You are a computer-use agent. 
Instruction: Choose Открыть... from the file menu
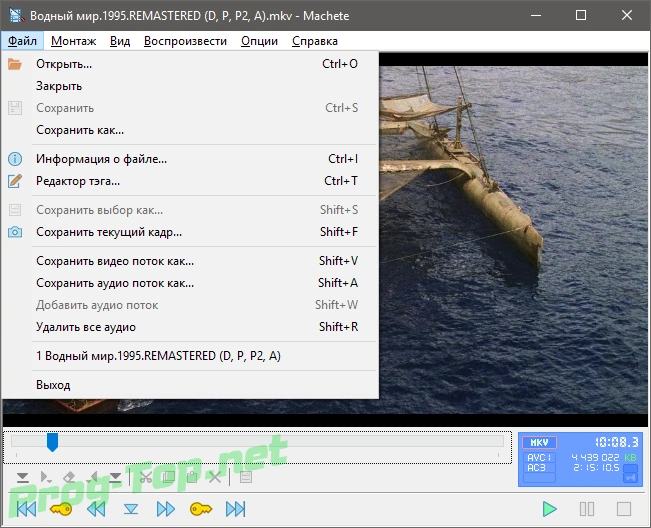[x=190, y=64]
